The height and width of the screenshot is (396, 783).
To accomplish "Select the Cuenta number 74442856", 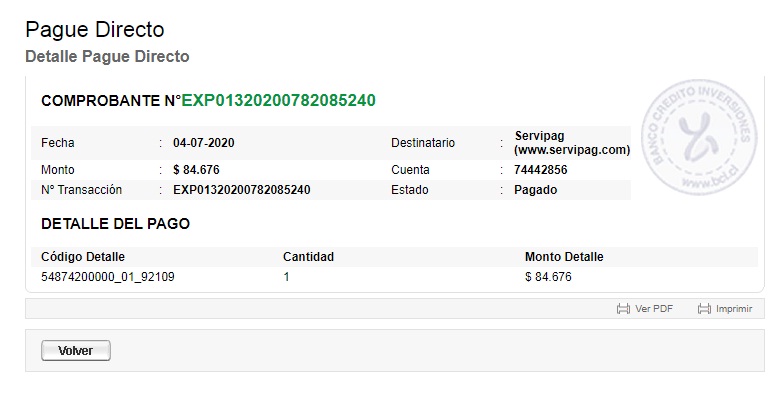I will [541, 170].
